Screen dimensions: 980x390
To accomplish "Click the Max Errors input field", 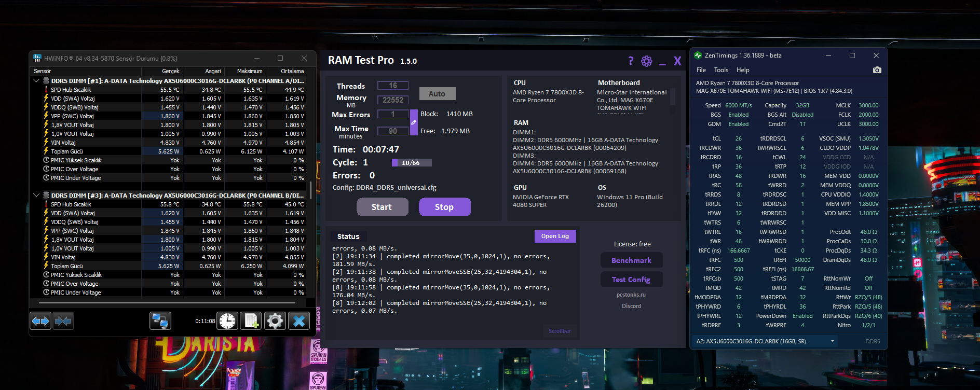I will click(393, 114).
